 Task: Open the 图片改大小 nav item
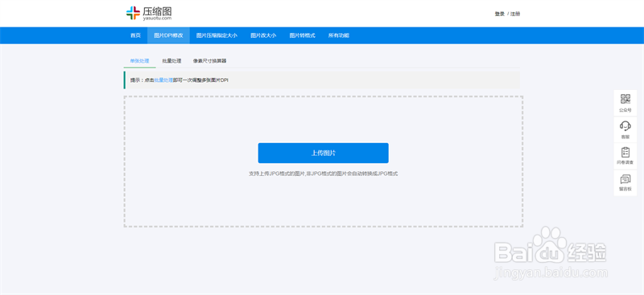point(263,35)
